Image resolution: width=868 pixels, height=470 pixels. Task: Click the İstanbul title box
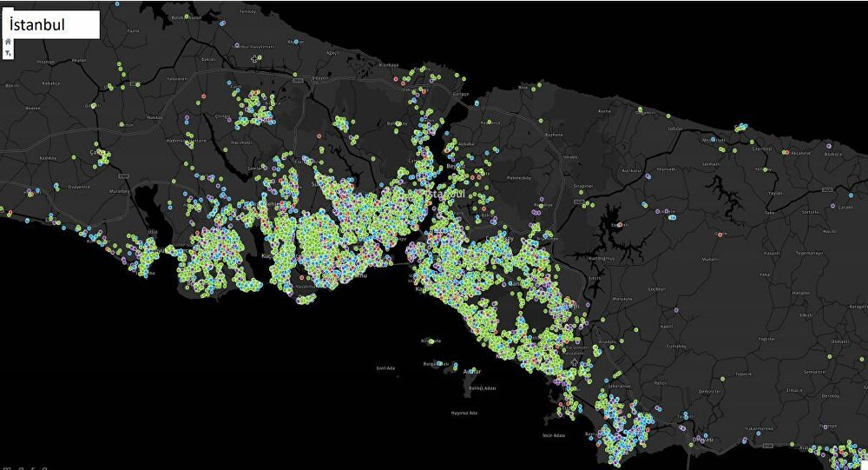[51, 24]
